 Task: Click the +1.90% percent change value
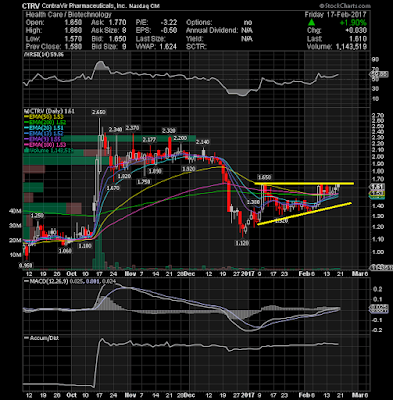pyautogui.click(x=353, y=23)
